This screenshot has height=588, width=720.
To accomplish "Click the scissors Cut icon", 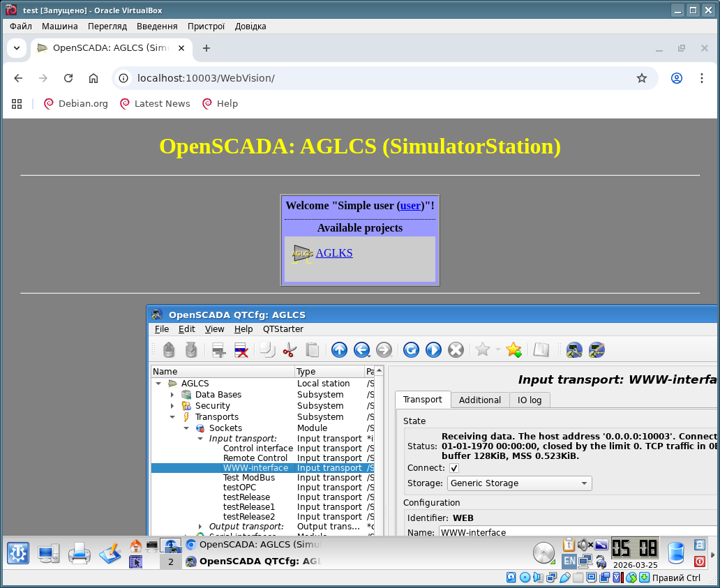I will (x=290, y=350).
